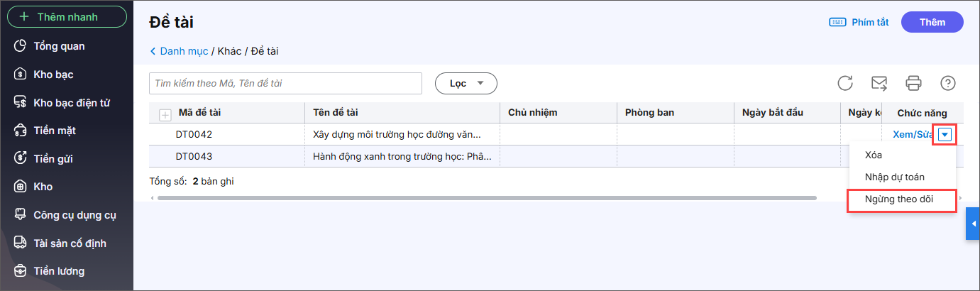
Task: Open Kho bạc điện tử in sidebar
Action: pyautogui.click(x=71, y=102)
